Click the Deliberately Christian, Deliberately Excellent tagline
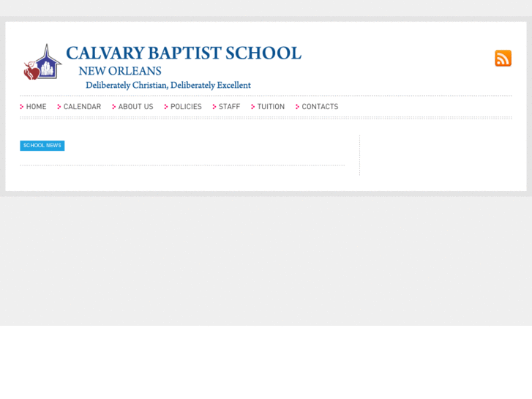This screenshot has height=399, width=532. tap(168, 85)
